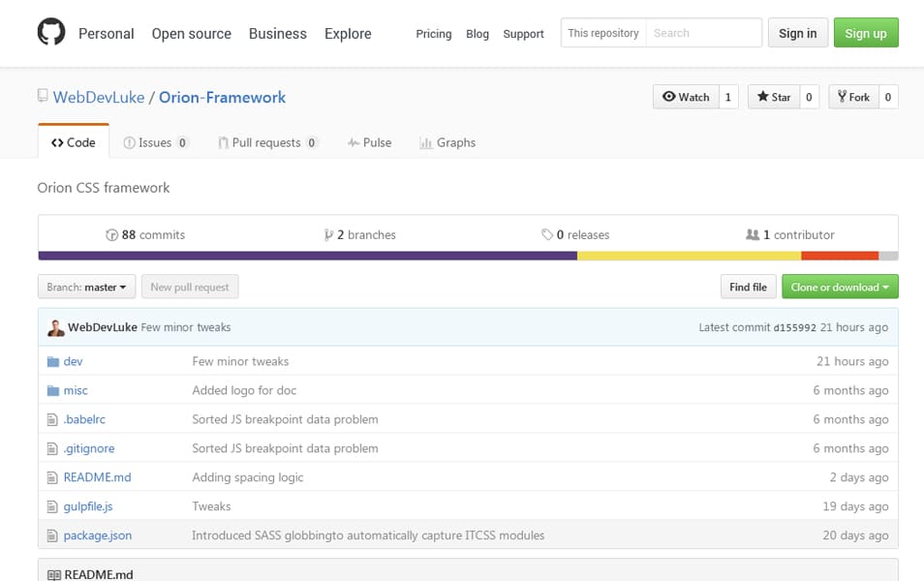Watch this repository
The height and width of the screenshot is (581, 924).
(686, 97)
